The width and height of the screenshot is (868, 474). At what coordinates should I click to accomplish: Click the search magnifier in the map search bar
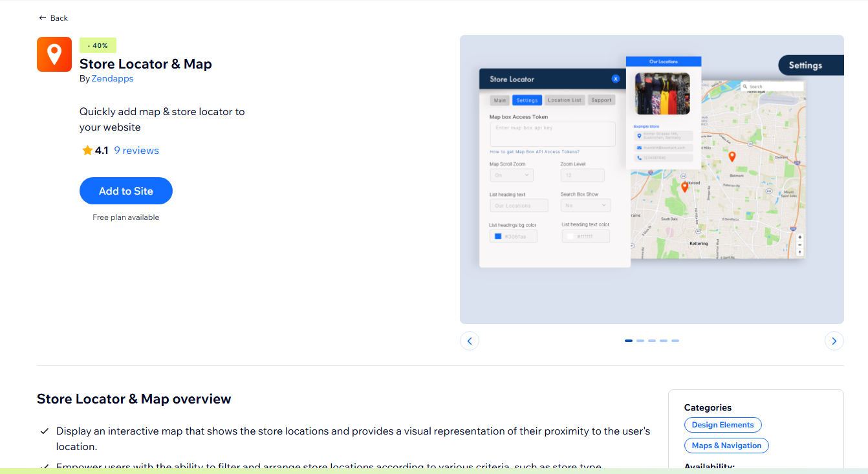pos(745,86)
